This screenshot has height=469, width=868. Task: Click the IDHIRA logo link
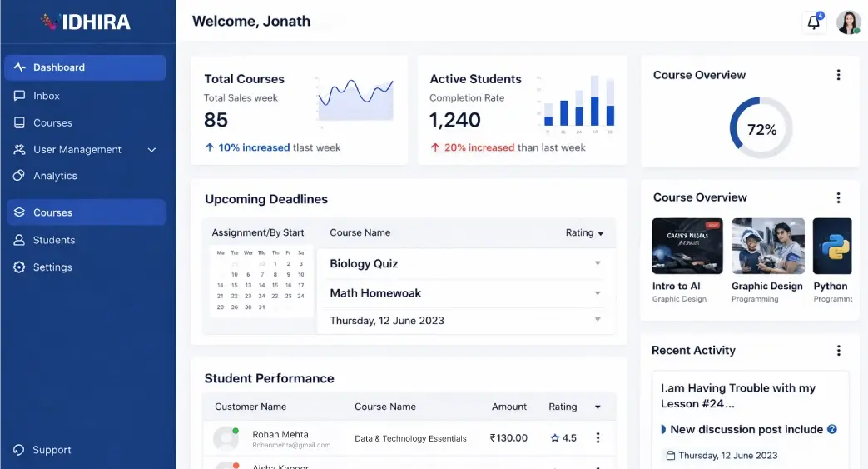[86, 22]
